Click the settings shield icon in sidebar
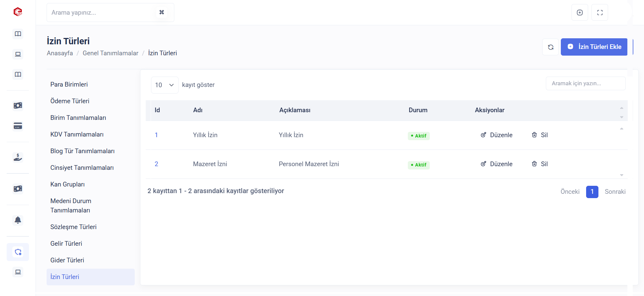This screenshot has height=296, width=644. [x=18, y=252]
